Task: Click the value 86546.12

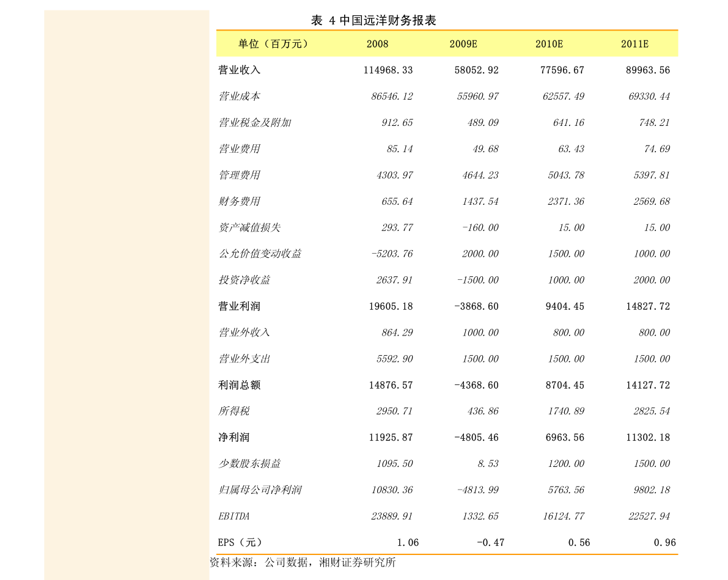Action: [392, 97]
